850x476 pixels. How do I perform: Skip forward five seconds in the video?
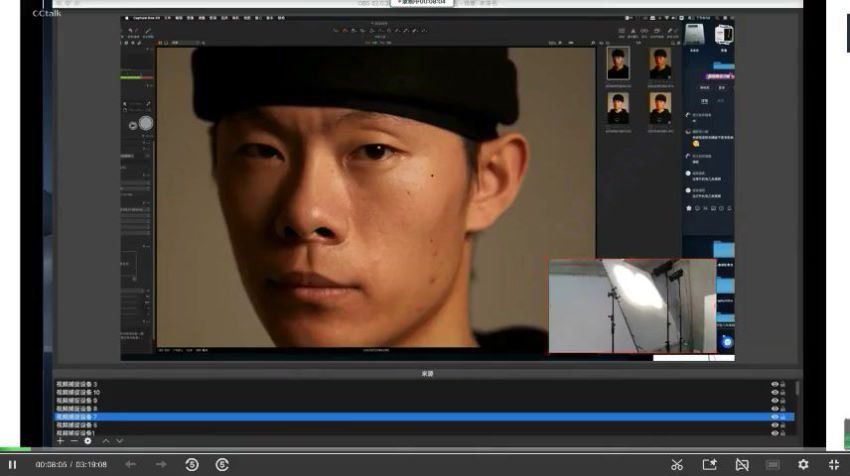click(x=222, y=465)
